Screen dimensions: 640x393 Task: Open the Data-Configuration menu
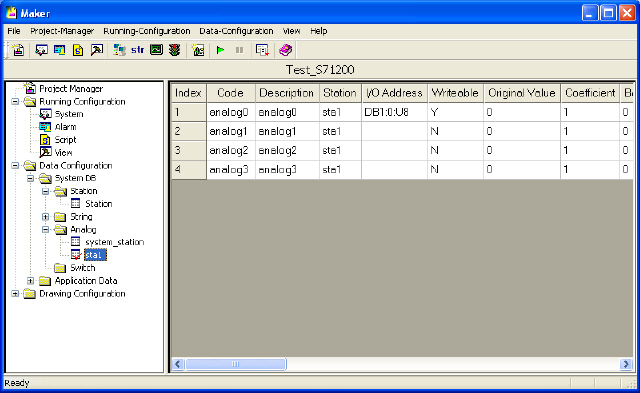click(x=236, y=31)
